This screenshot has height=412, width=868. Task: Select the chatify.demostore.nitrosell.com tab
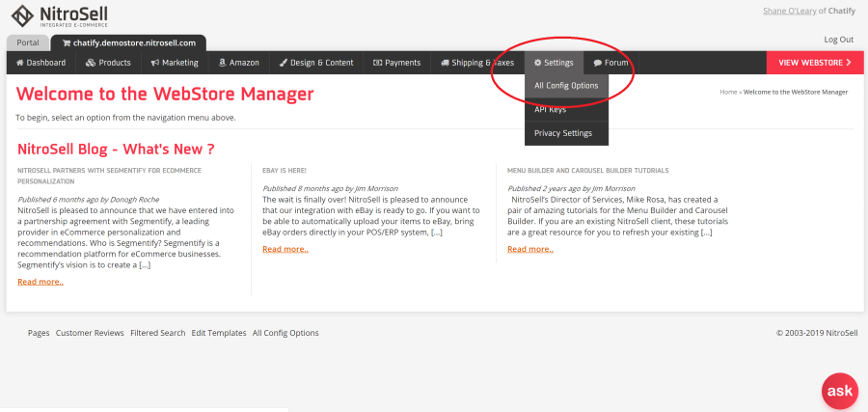coord(128,42)
